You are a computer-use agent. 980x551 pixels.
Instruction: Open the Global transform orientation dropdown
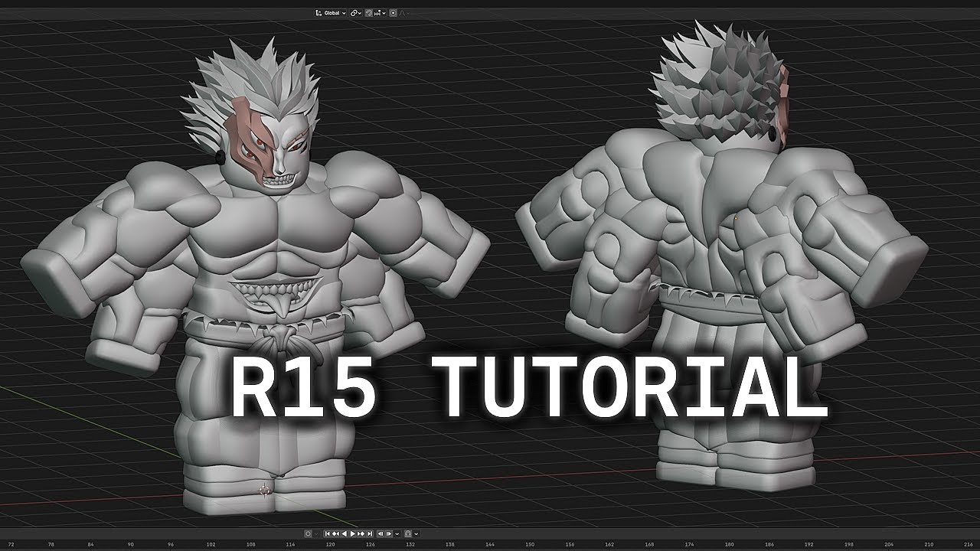tap(330, 13)
